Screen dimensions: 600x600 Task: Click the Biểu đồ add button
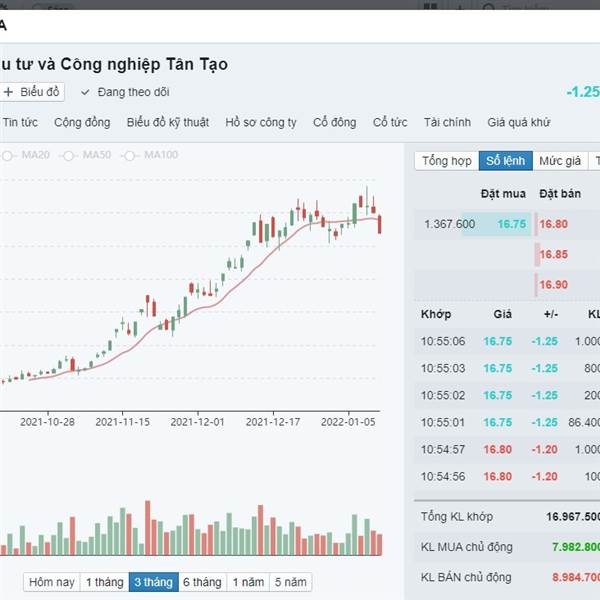[x=31, y=92]
